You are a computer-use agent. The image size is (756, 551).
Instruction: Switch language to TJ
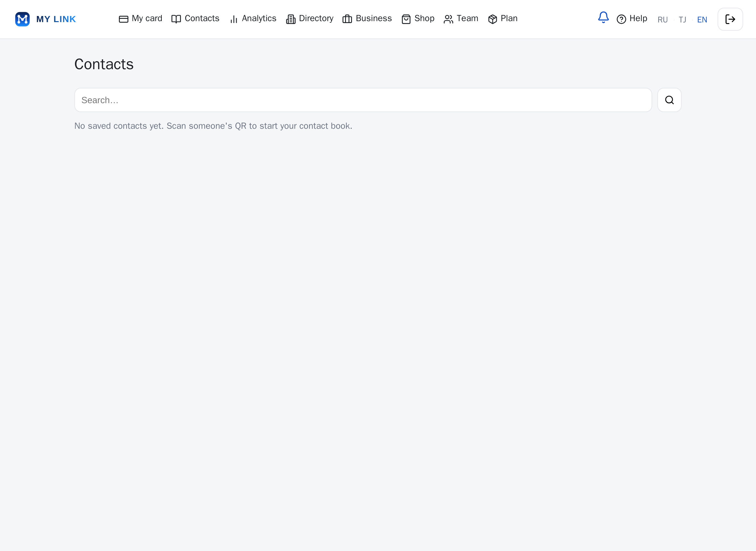point(682,20)
